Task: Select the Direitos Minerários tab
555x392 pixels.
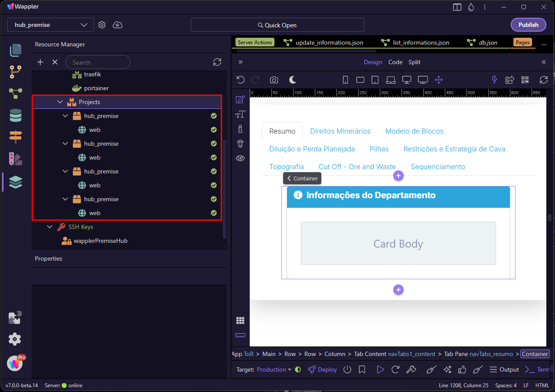Action: click(x=340, y=131)
